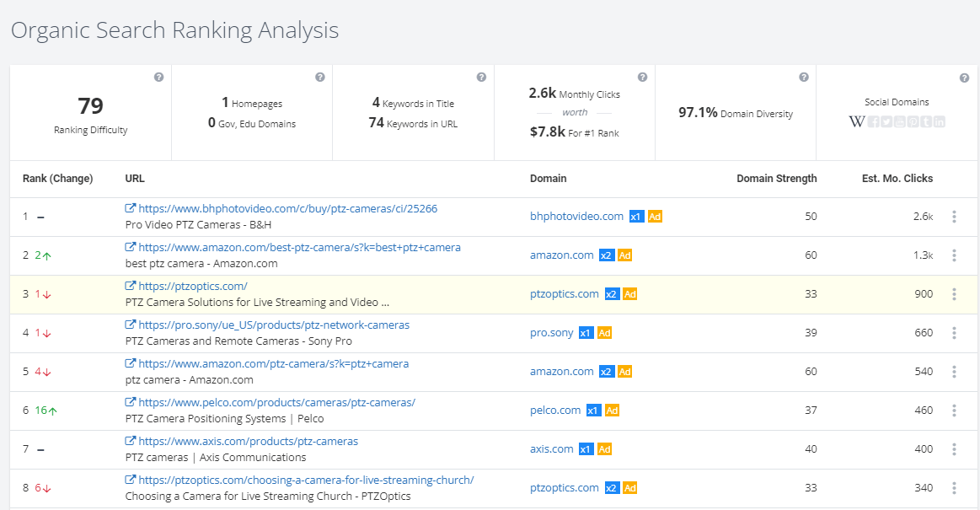This screenshot has height=510, width=980.
Task: Open three-dot menu for rank 5 amazon row
Action: [x=954, y=371]
